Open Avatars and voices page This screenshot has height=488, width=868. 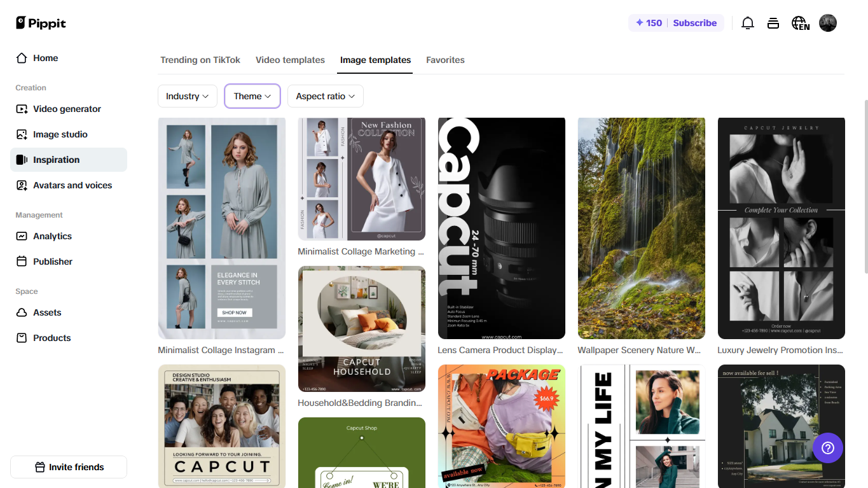tap(69, 185)
